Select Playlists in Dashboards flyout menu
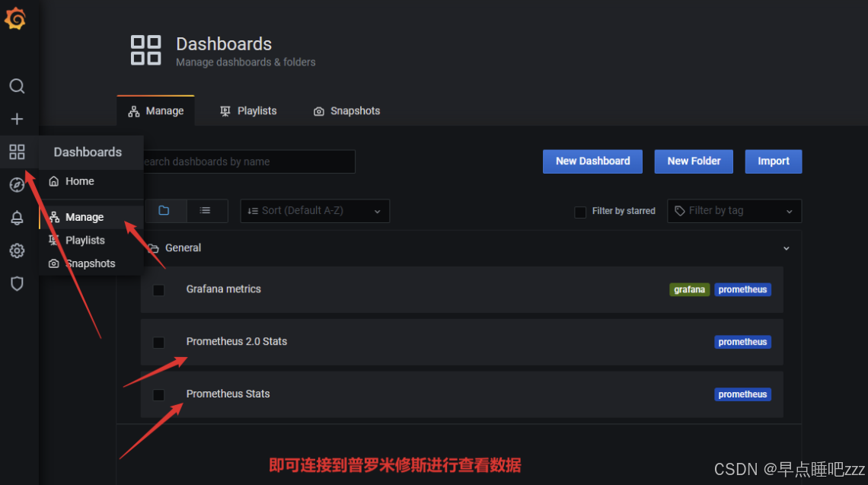 [x=91, y=241]
